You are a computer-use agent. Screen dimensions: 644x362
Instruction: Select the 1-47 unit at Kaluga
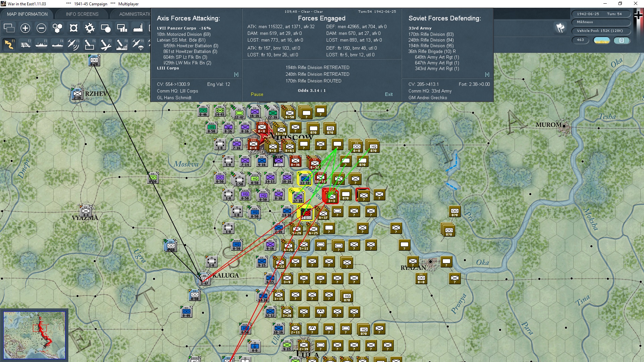point(204,279)
